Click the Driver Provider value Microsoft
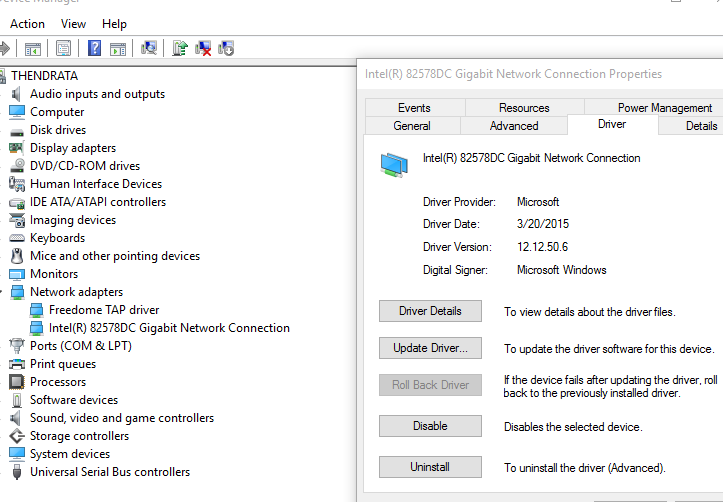Viewport: 723px width, 502px height. 538,202
